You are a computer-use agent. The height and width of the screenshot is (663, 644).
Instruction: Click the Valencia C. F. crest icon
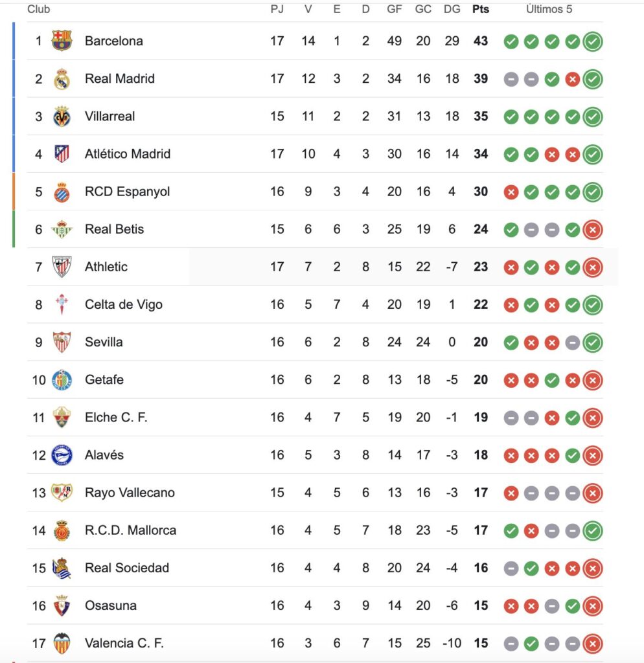coord(62,643)
